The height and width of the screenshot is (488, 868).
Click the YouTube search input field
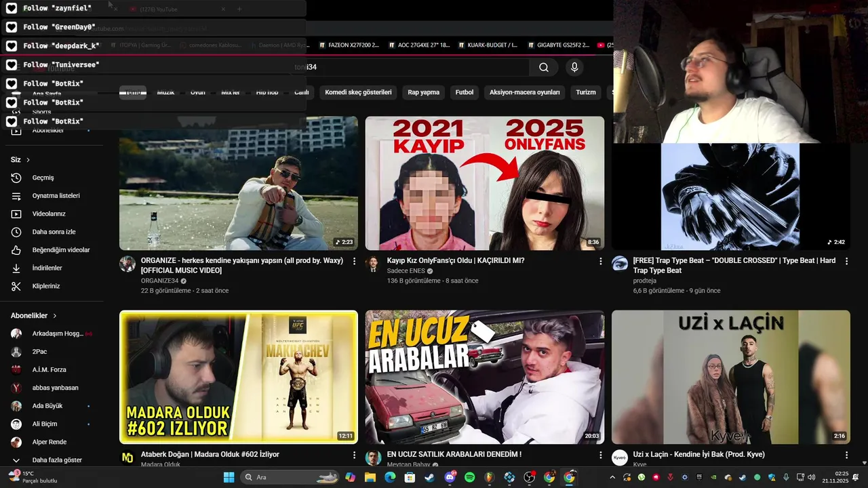(410, 67)
